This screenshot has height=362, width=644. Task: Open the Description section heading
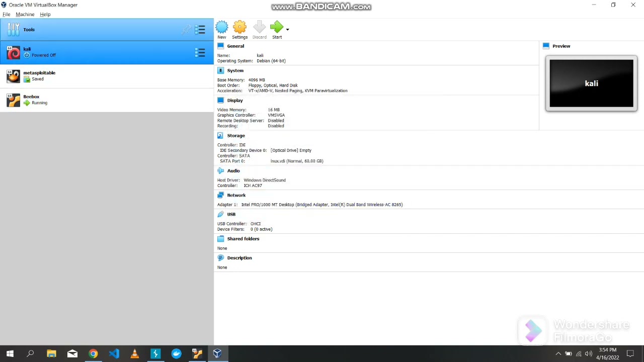click(239, 258)
